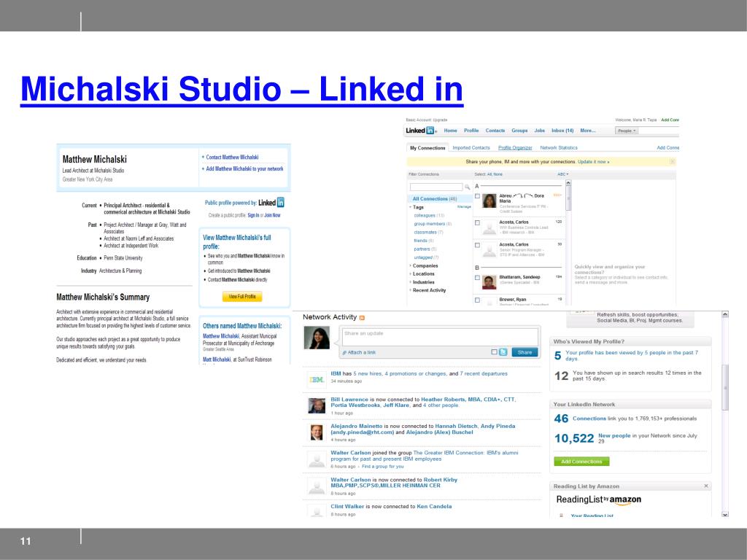Click the Twitter bird icon beside Share
The image size is (747, 560).
(x=503, y=352)
